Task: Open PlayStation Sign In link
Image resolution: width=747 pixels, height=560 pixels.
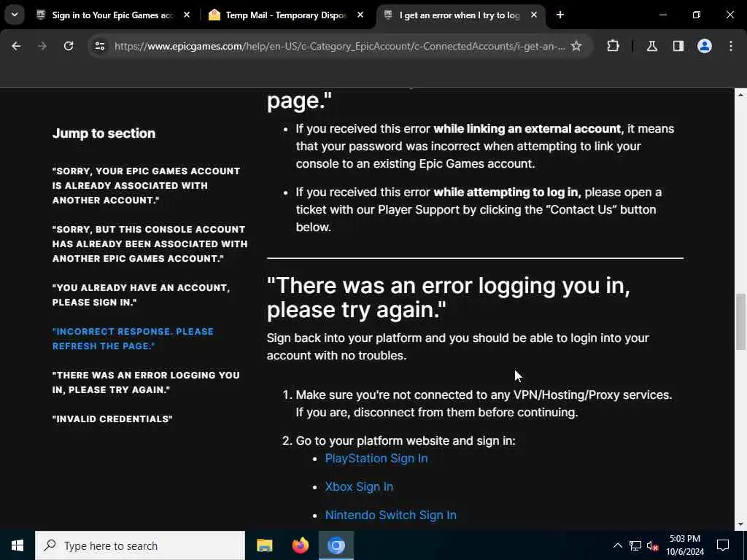Action: 376,458
